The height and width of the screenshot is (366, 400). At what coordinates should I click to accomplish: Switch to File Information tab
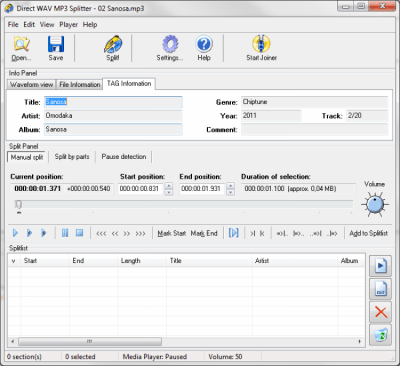click(x=80, y=85)
